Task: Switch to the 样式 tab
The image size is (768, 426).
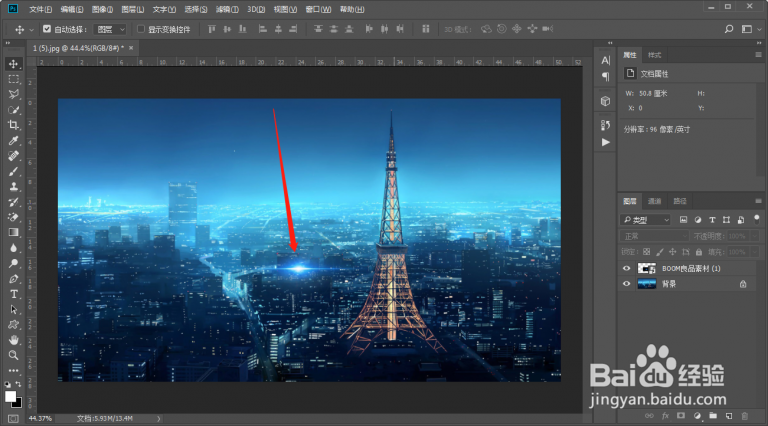Action: (x=654, y=55)
